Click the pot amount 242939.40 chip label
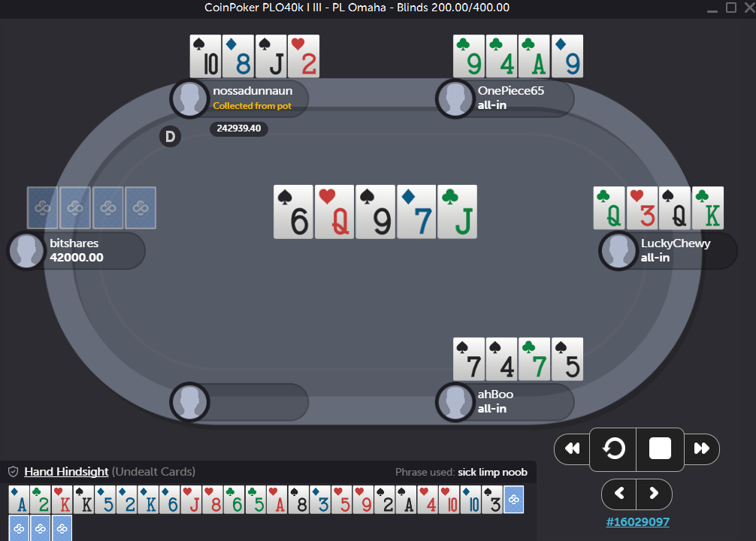Screen dimensions: 756x541 point(239,128)
